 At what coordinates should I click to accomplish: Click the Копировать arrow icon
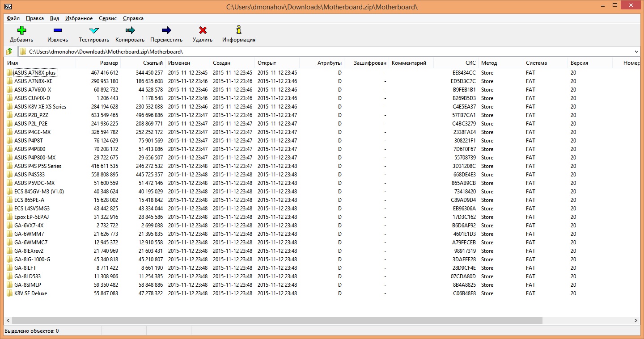click(130, 30)
